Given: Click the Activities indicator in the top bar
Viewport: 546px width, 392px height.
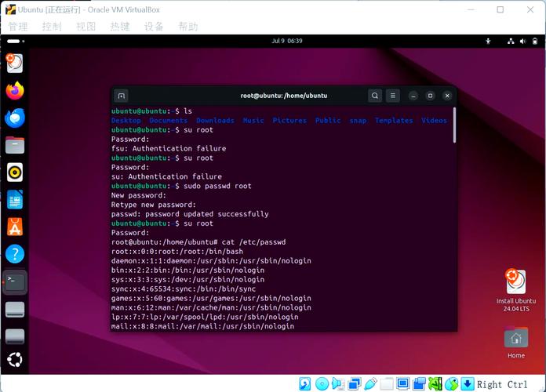Looking at the screenshot, I should (16, 41).
